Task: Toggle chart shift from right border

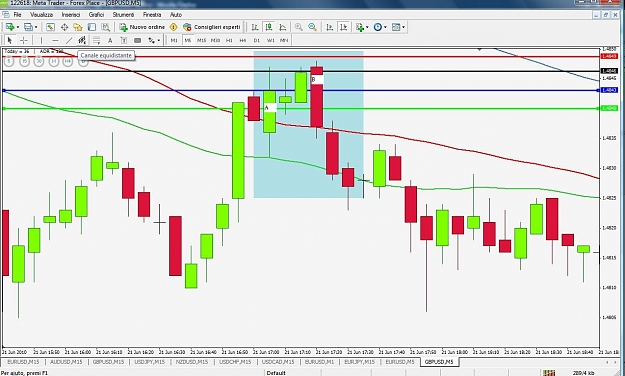Action: [x=343, y=27]
